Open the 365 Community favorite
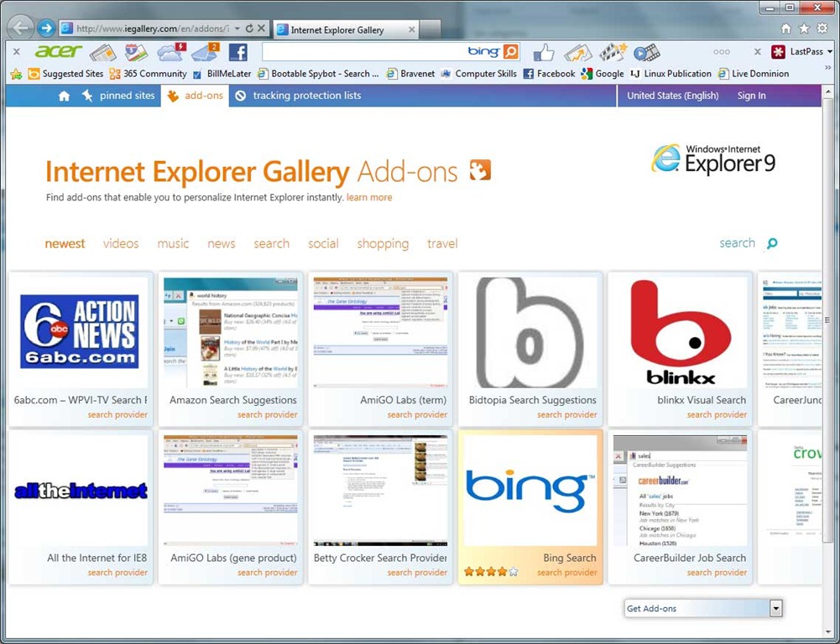 pos(149,74)
